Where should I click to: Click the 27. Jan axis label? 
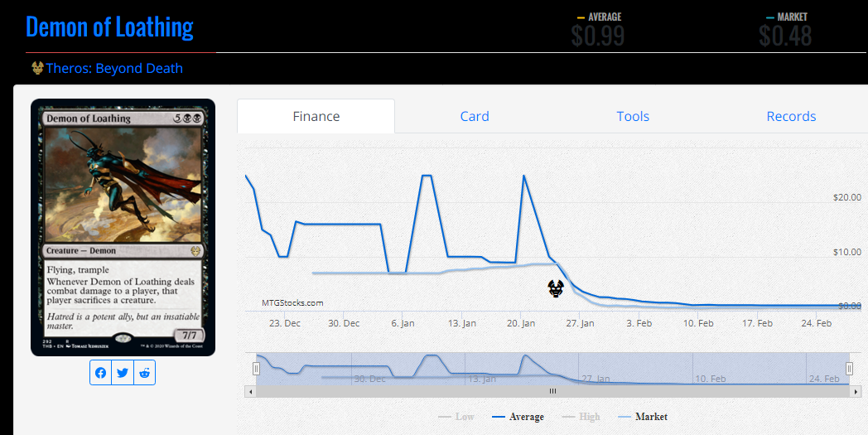pyautogui.click(x=580, y=323)
